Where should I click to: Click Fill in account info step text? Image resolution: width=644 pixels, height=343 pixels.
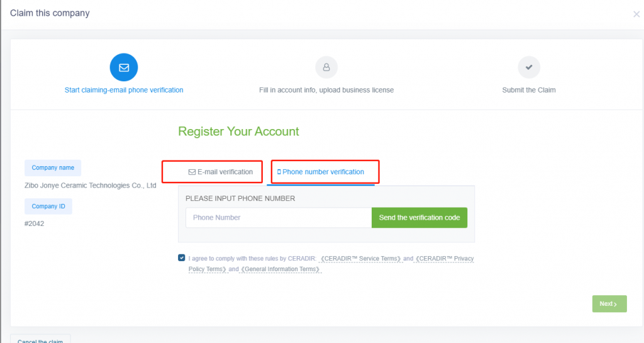coord(326,90)
